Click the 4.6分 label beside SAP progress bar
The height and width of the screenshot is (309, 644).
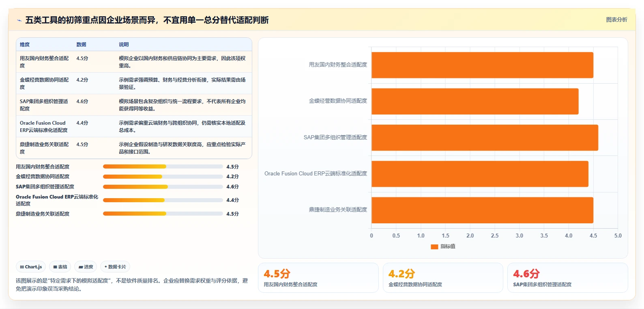232,187
